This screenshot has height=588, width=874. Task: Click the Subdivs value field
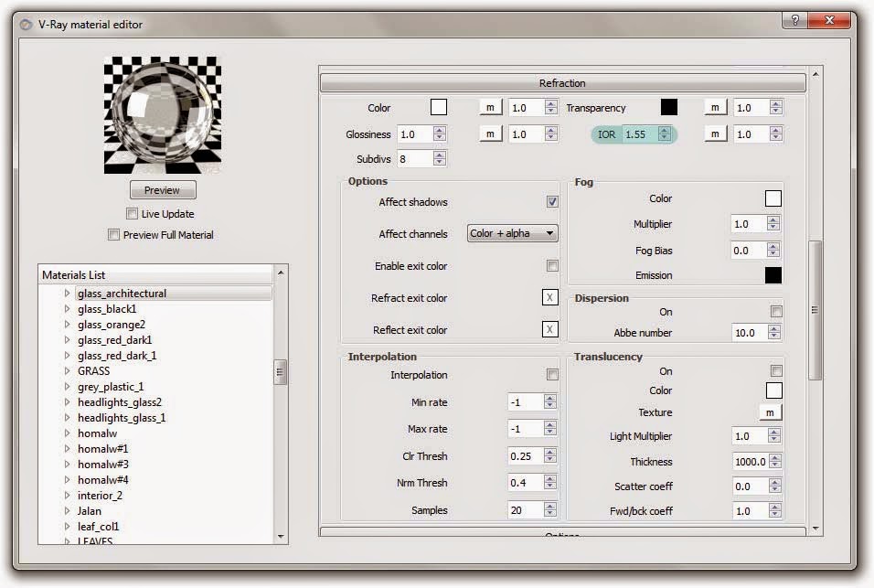point(415,159)
